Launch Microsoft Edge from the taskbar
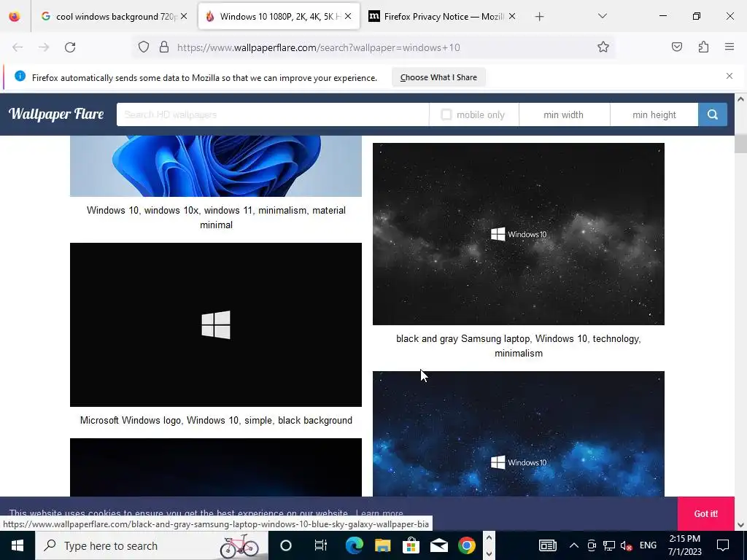 point(354,545)
